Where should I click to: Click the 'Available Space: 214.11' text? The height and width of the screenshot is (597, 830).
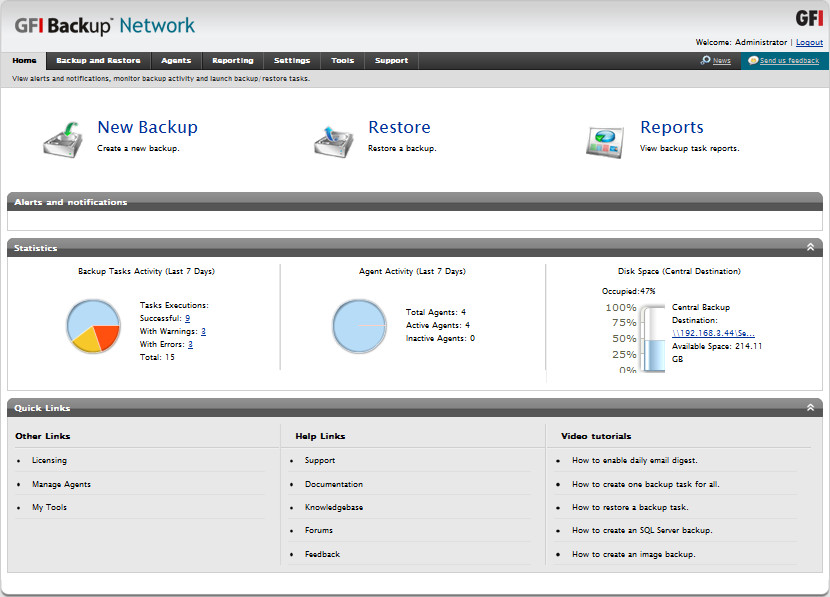point(717,346)
